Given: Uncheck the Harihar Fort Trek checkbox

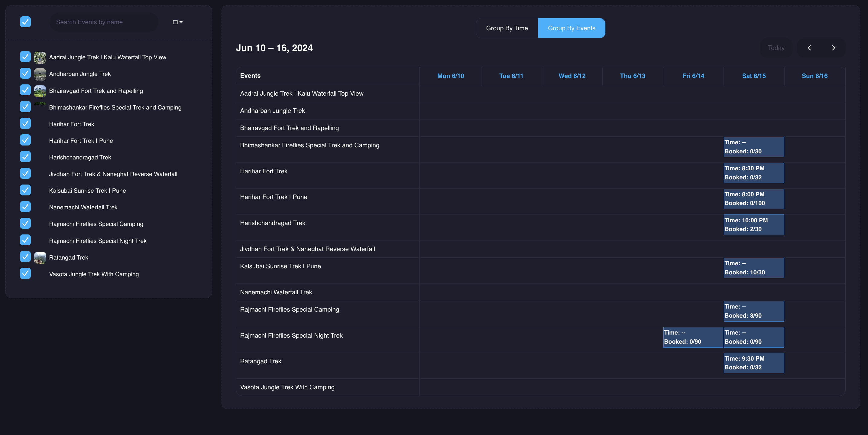Looking at the screenshot, I should [25, 123].
